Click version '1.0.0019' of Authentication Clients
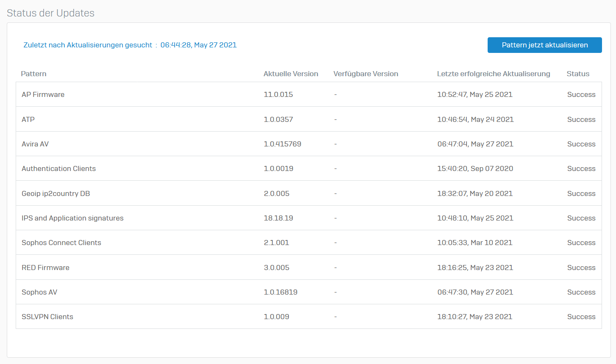 pos(278,168)
